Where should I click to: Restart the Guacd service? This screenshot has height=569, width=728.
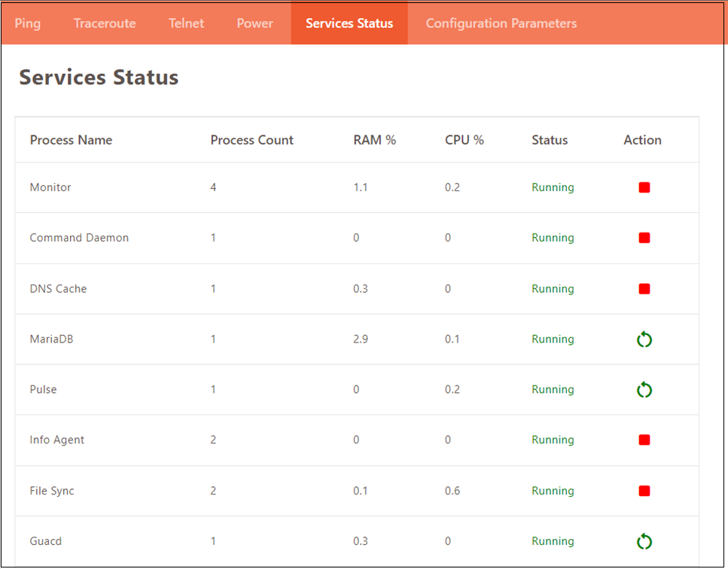click(644, 541)
